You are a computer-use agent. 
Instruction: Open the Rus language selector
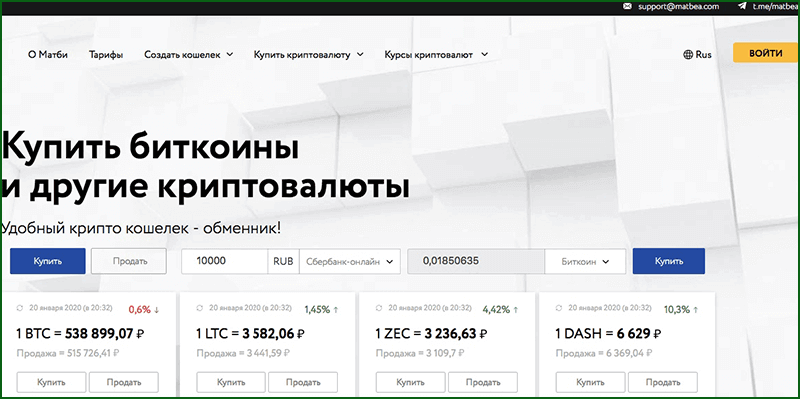click(697, 55)
